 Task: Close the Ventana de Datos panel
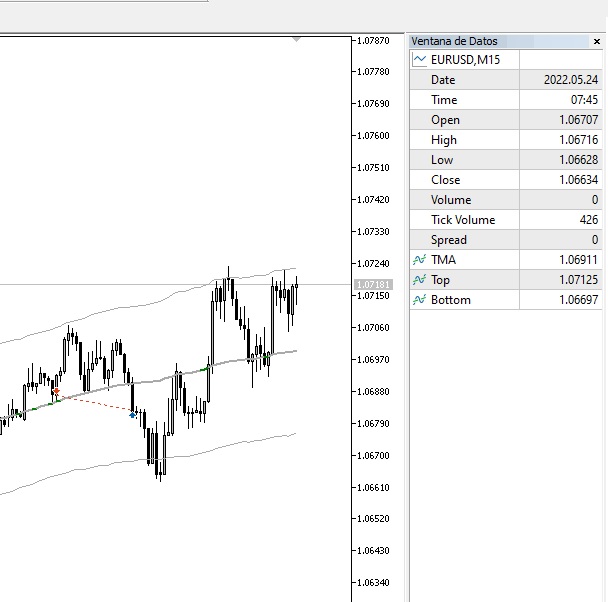(x=597, y=41)
